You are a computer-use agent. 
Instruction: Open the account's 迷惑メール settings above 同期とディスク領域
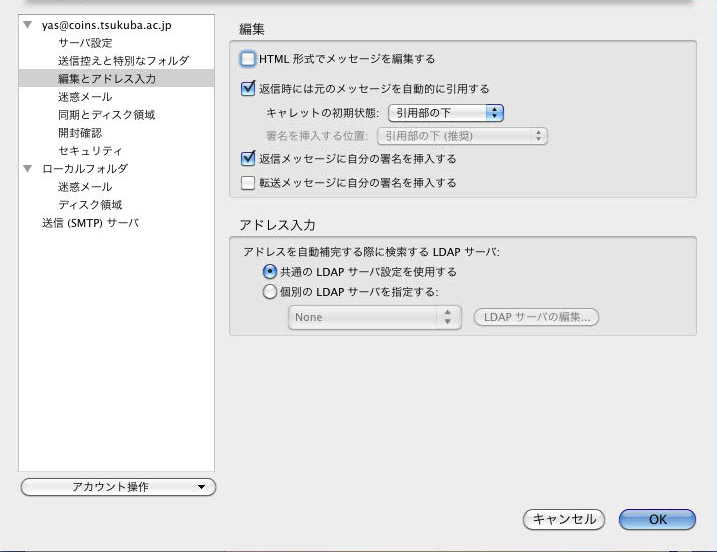coord(85,96)
